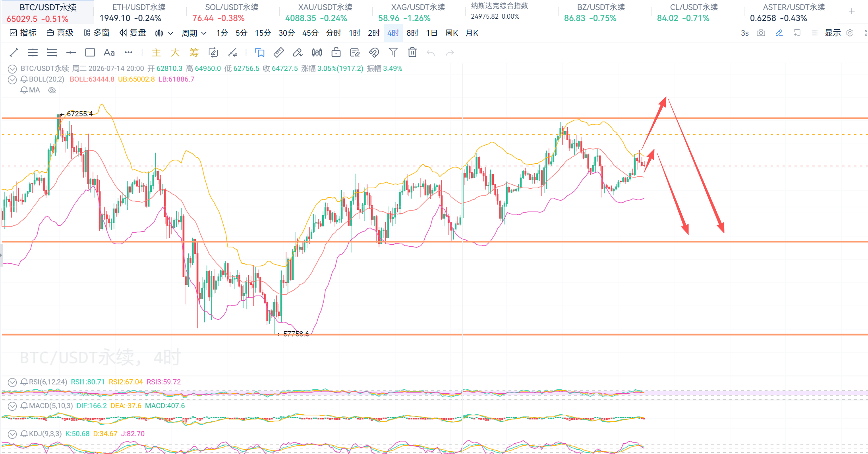868x454 pixels.
Task: Start 复盘 replay mode
Action: coord(133,33)
